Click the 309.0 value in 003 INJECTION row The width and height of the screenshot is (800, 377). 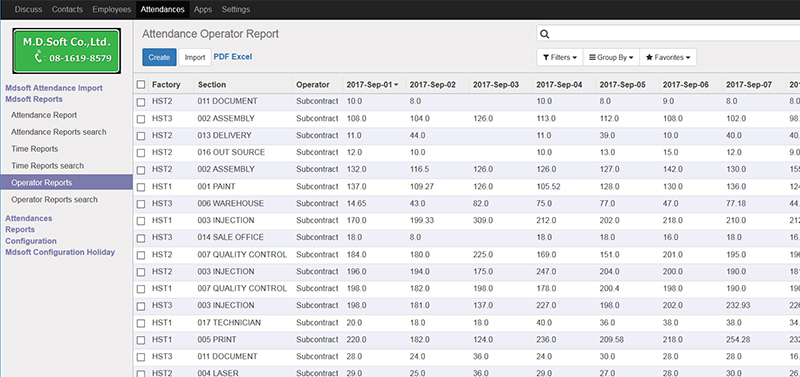pyautogui.click(x=483, y=220)
